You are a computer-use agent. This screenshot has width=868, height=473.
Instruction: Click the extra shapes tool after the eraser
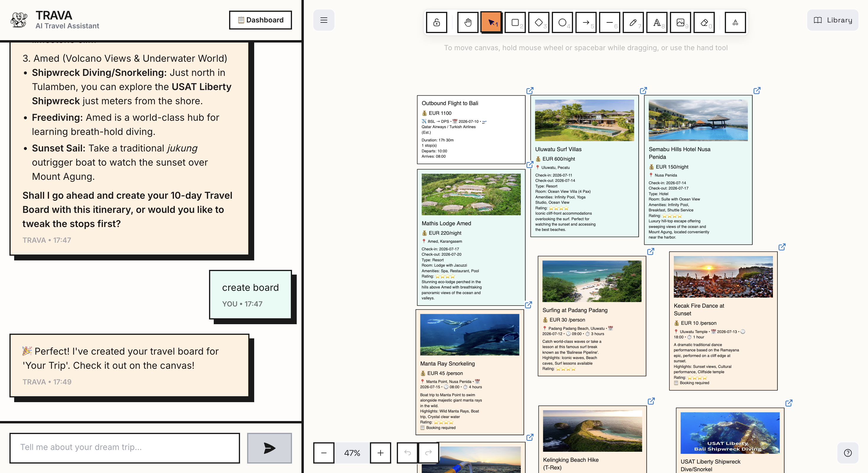coord(735,22)
